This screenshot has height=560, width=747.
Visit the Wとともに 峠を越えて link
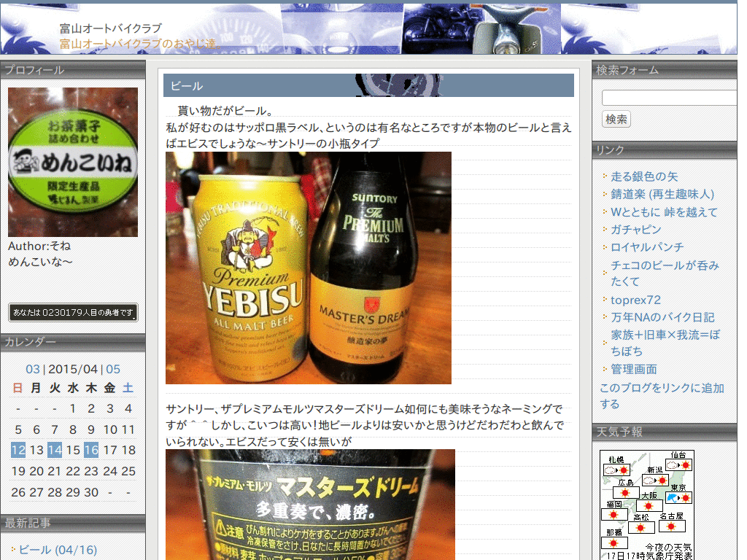click(664, 212)
